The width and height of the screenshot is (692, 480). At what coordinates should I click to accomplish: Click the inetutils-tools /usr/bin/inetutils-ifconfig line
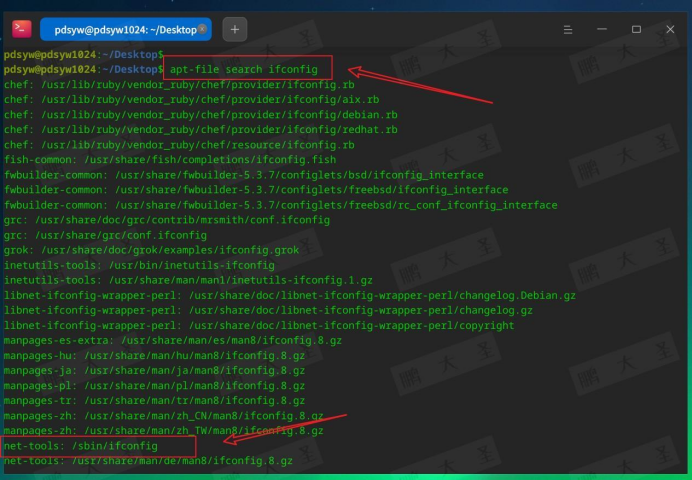point(139,265)
